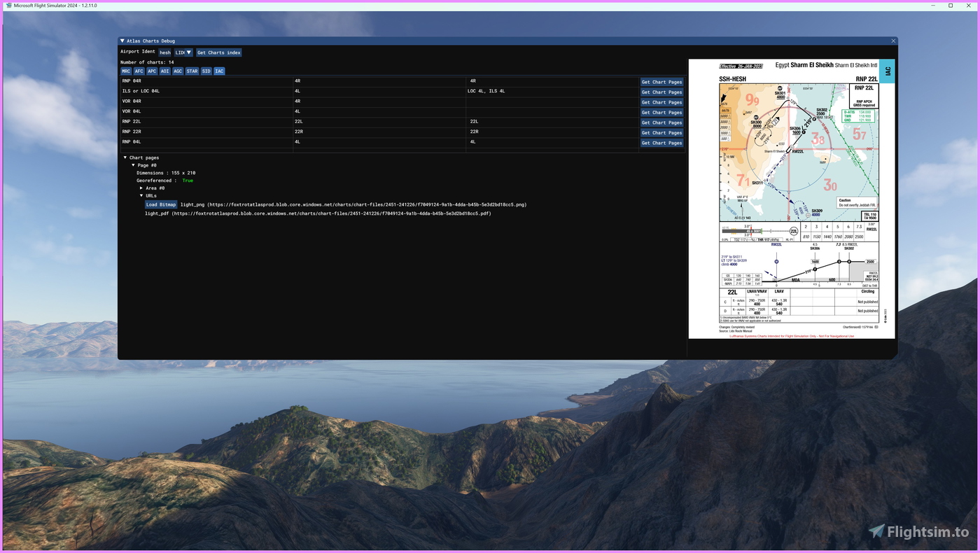Click Load Bitmap for light_png

click(161, 205)
